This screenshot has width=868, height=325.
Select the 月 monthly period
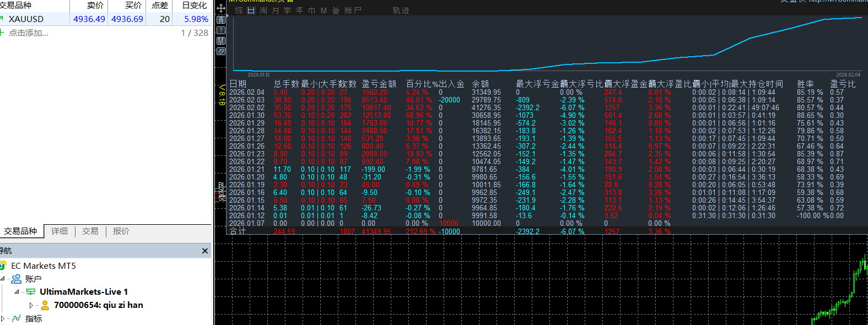point(276,10)
